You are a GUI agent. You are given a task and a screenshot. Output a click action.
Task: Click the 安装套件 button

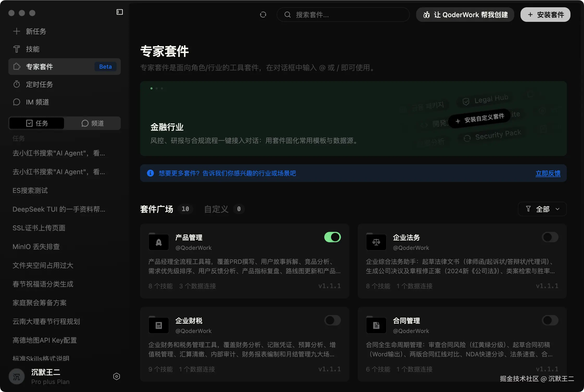545,15
